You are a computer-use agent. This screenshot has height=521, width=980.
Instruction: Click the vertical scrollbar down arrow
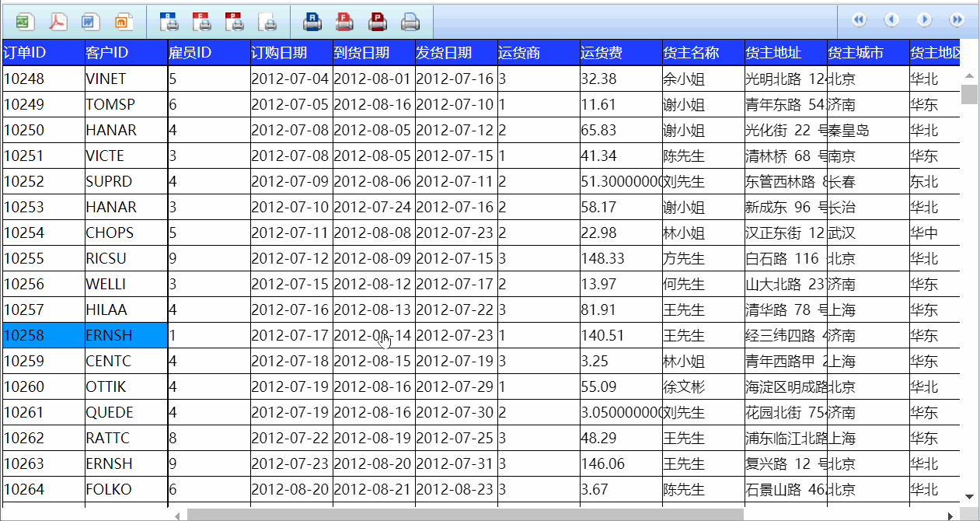coord(969,497)
